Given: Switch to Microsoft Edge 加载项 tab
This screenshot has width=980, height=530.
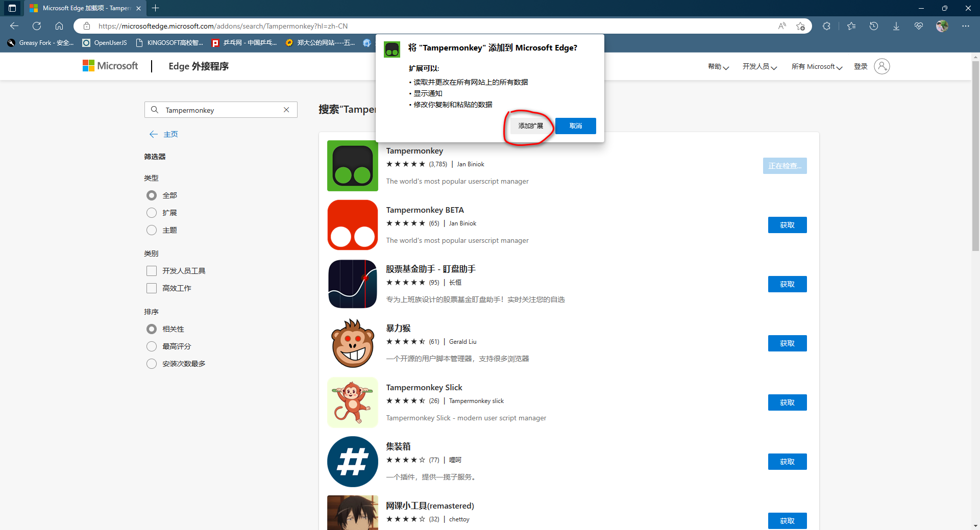Looking at the screenshot, I should [85, 8].
